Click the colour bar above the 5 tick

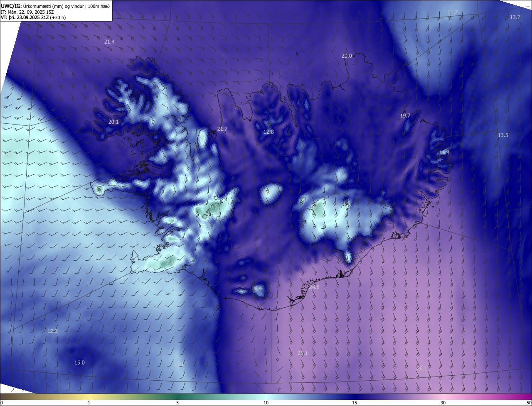pos(177,396)
